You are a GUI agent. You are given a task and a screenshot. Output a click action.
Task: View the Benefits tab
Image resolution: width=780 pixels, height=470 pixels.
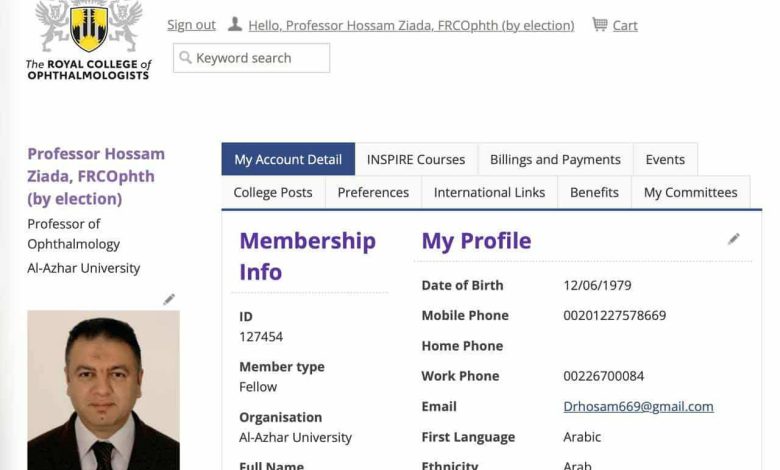(x=594, y=192)
